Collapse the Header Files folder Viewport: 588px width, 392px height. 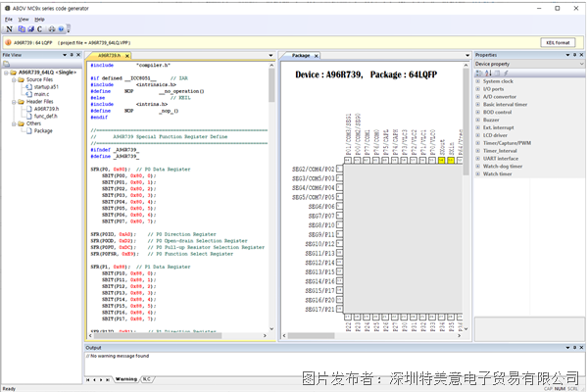point(14,102)
